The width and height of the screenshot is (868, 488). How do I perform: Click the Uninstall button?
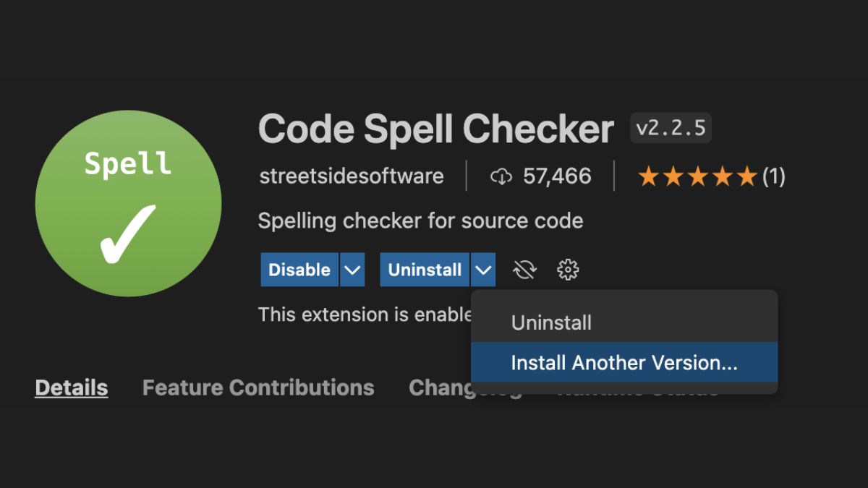coord(424,269)
